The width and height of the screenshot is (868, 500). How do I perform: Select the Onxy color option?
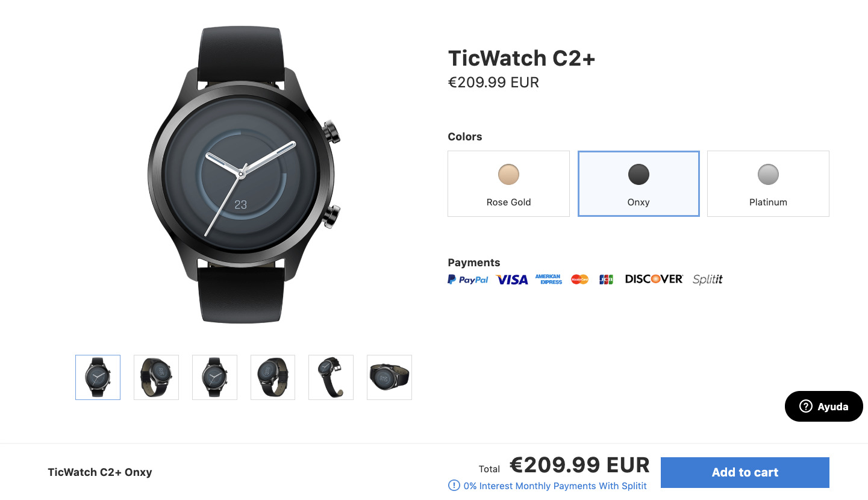(x=639, y=184)
